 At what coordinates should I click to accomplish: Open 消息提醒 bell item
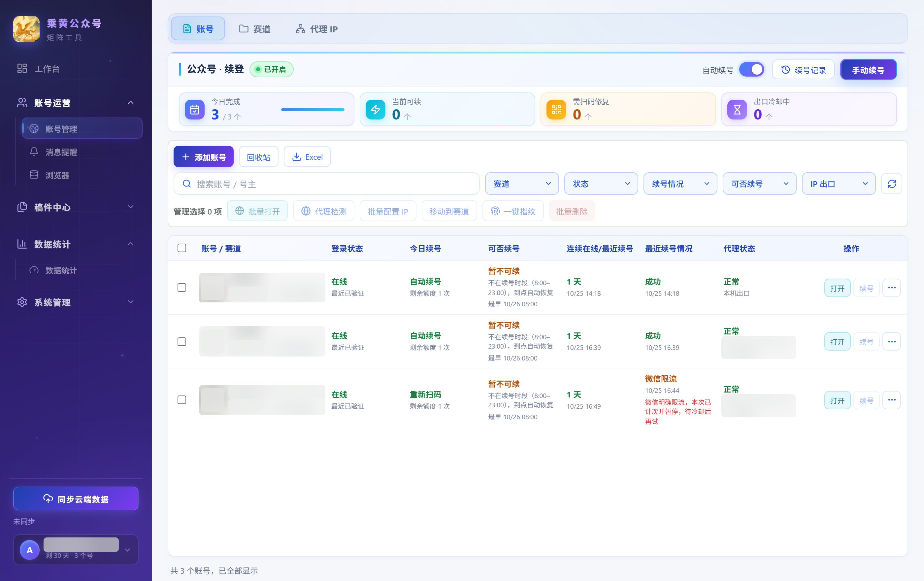pyautogui.click(x=82, y=152)
